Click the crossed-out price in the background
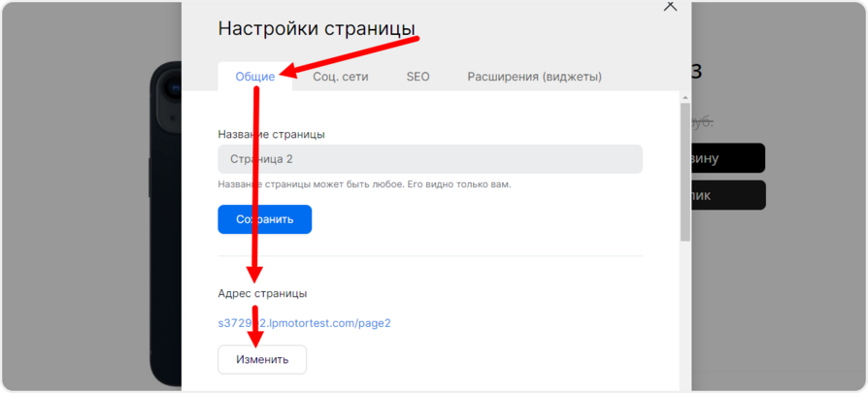Image resolution: width=868 pixels, height=393 pixels. point(703,122)
